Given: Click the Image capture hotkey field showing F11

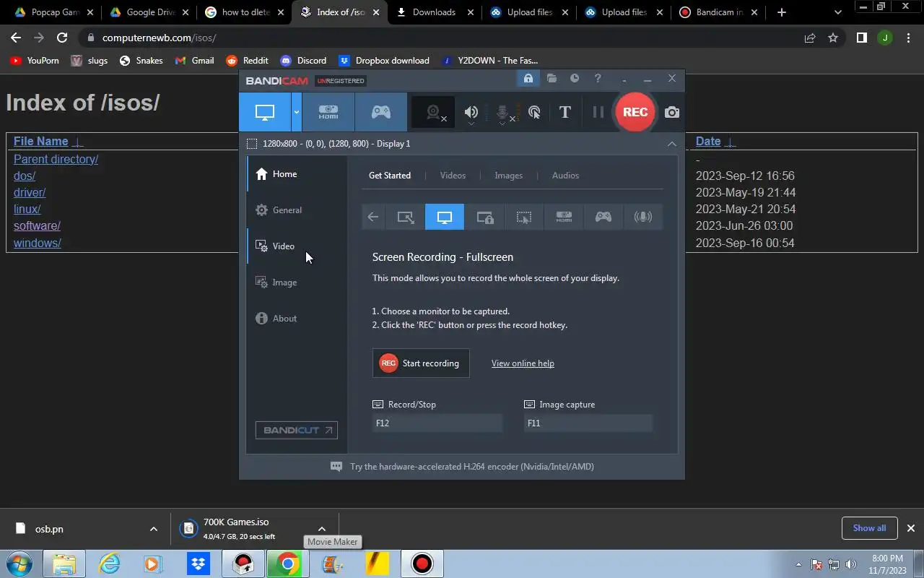Looking at the screenshot, I should point(588,423).
